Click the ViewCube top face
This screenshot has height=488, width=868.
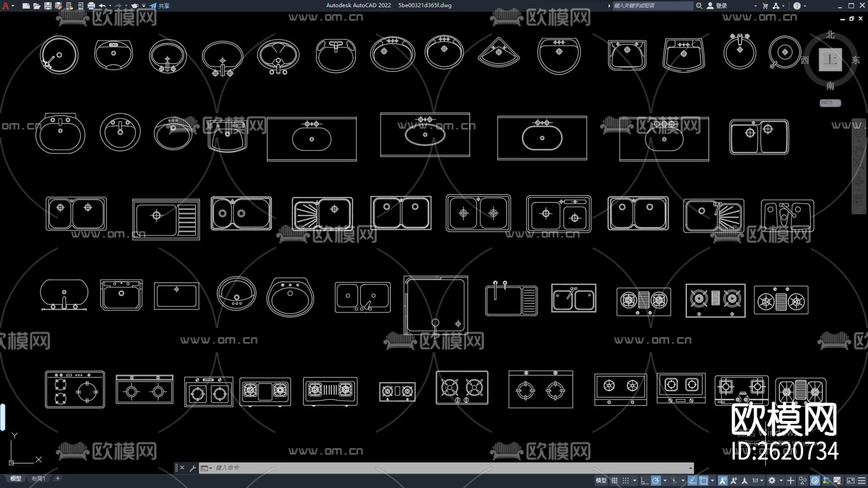830,60
